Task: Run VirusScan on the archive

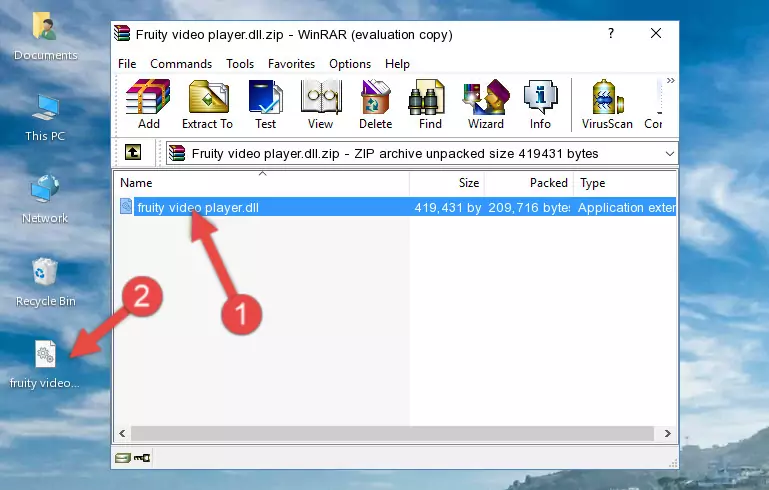Action: tap(607, 104)
